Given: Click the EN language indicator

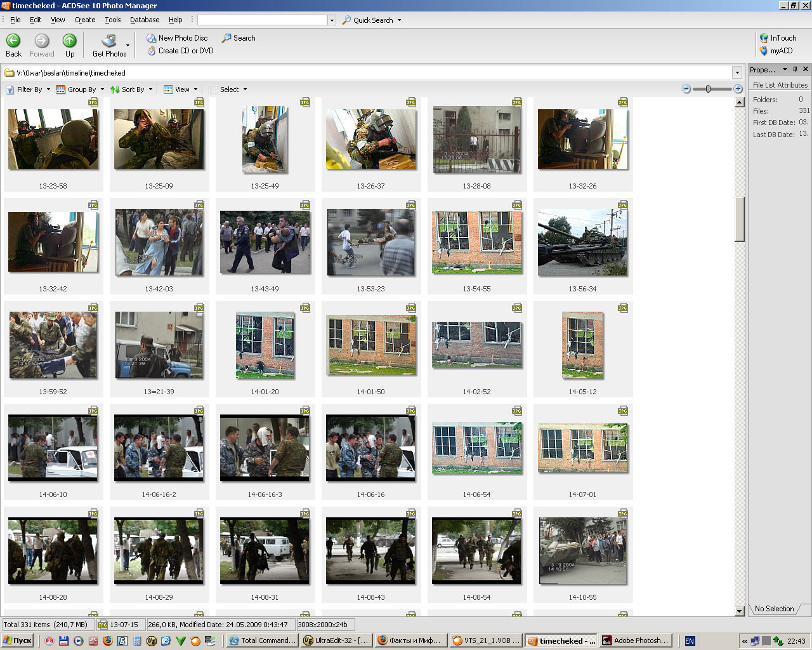Looking at the screenshot, I should pos(690,641).
